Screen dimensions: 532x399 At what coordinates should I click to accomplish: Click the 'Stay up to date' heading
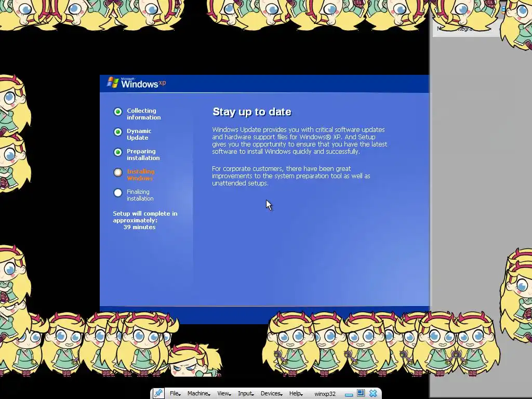(252, 112)
